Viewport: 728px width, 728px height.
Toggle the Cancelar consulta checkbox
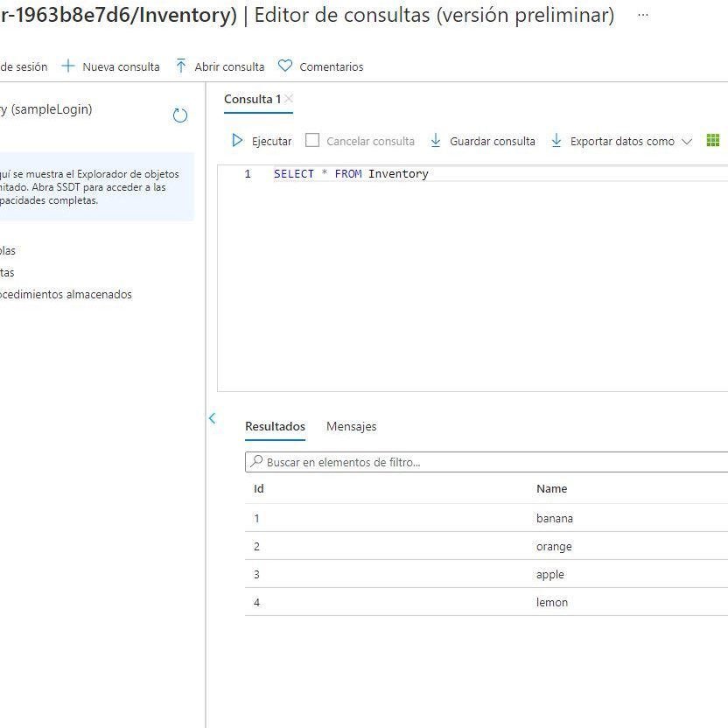point(312,141)
